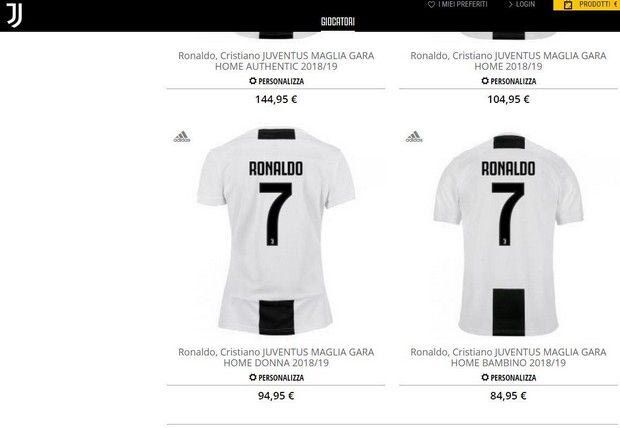Click the cart icon beside Prodotti
This screenshot has width=620, height=428.
[x=568, y=5]
